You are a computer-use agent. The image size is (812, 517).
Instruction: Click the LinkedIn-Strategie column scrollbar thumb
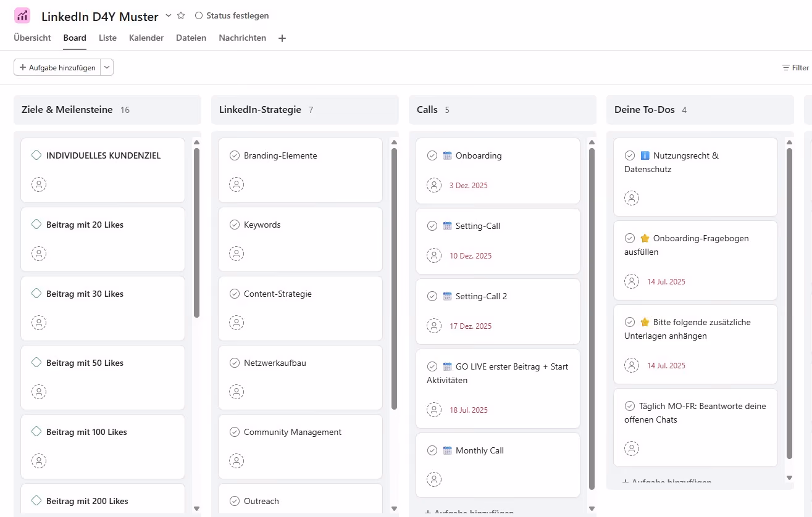(x=394, y=279)
